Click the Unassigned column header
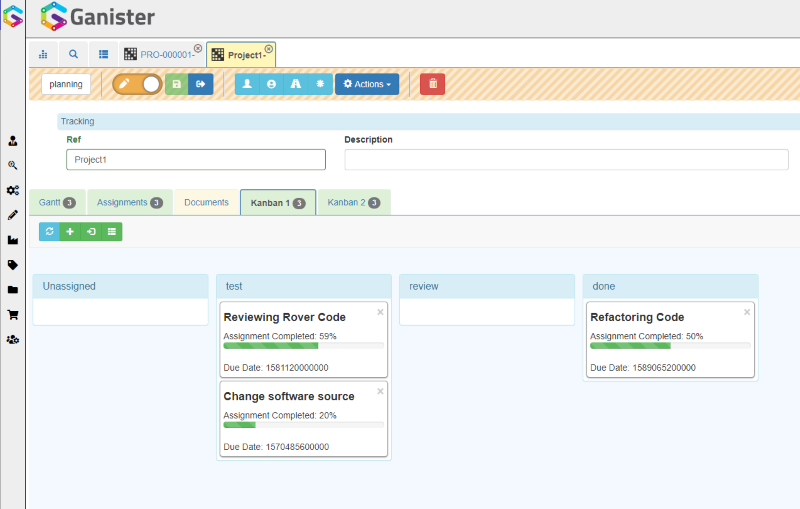Screen dimensions: 800x509 [120, 286]
